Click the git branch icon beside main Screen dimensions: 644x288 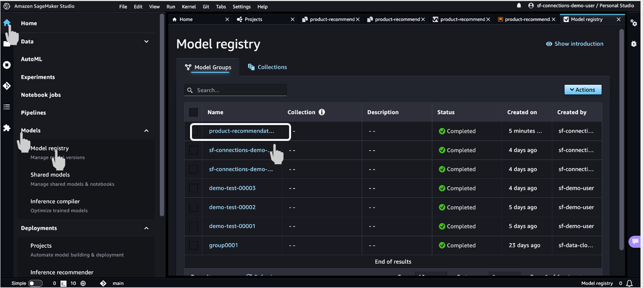[103, 283]
